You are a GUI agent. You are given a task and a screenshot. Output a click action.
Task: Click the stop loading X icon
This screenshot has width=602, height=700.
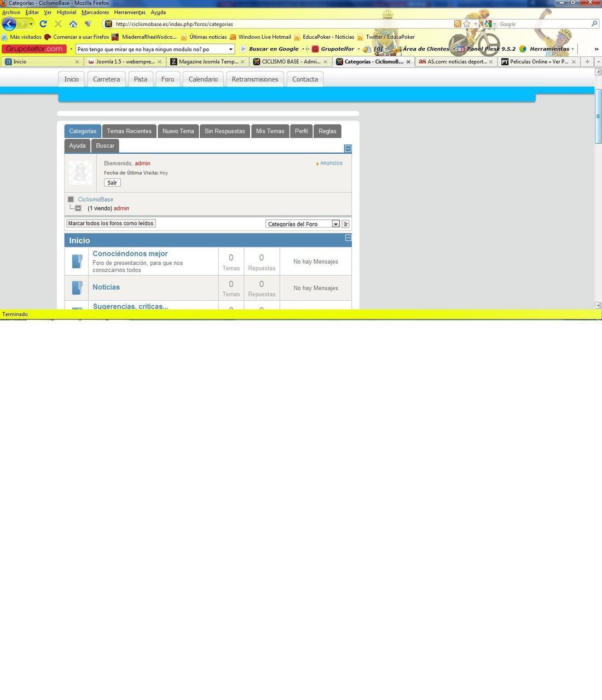58,24
